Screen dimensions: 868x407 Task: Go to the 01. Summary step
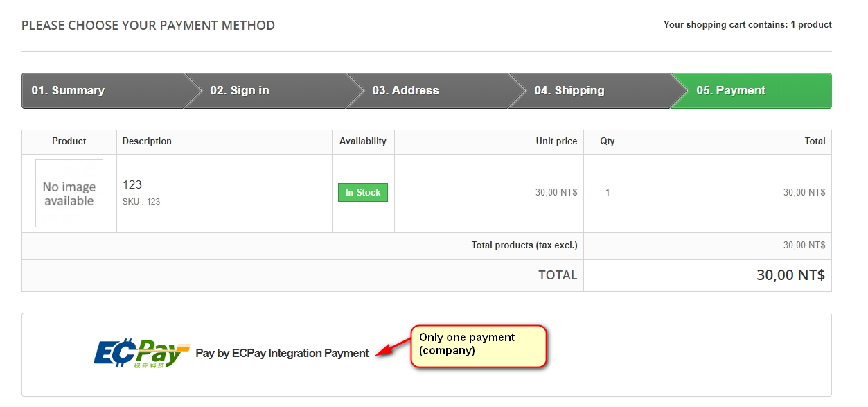[68, 90]
